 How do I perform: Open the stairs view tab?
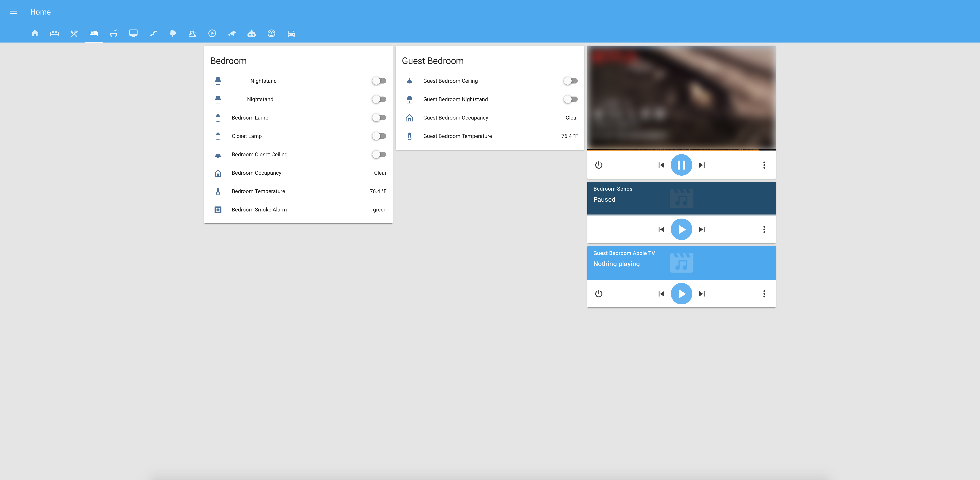[153, 34]
